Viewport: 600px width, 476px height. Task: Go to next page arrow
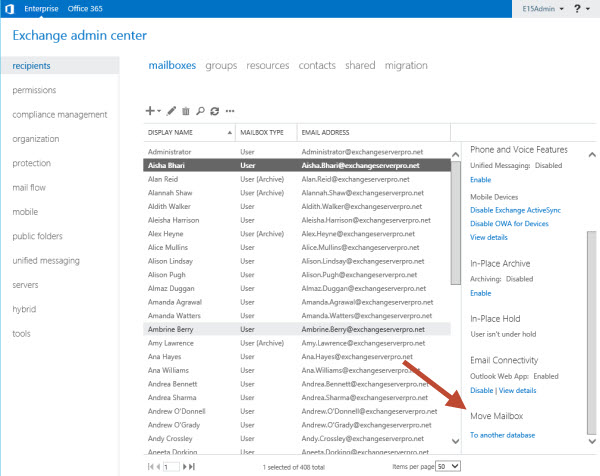(x=185, y=466)
